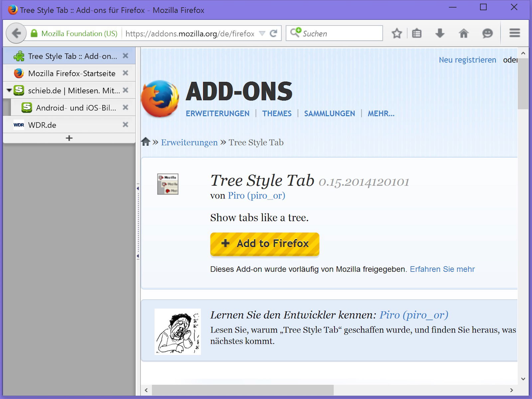Click the Neu registrieren link
This screenshot has height=399, width=532.
tap(467, 60)
